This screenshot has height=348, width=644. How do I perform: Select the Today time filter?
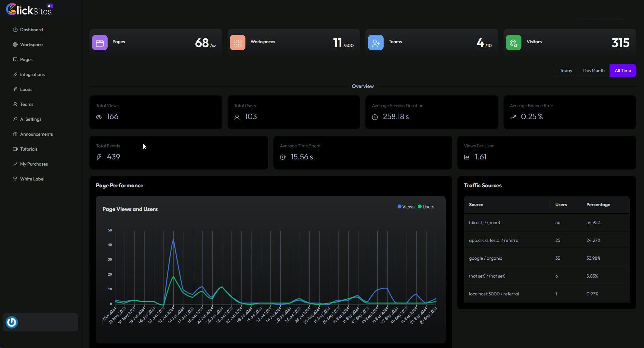pos(566,70)
